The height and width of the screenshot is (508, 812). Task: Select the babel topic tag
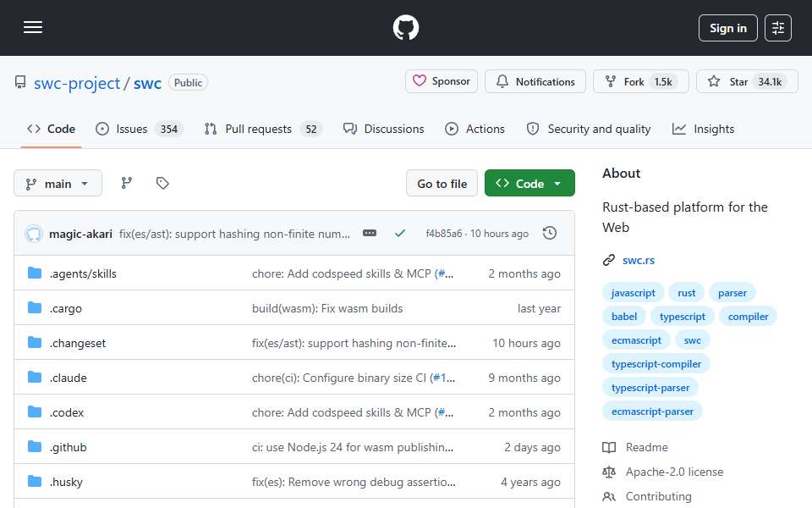point(624,317)
